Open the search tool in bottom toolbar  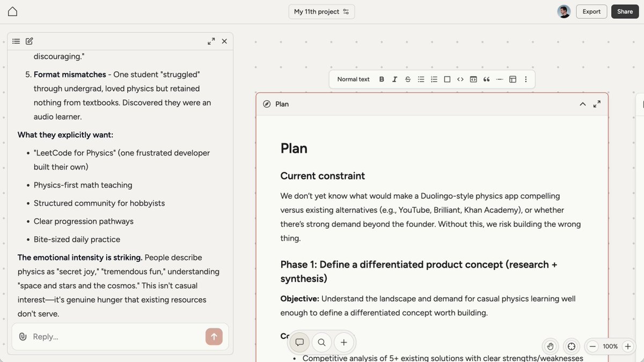321,342
